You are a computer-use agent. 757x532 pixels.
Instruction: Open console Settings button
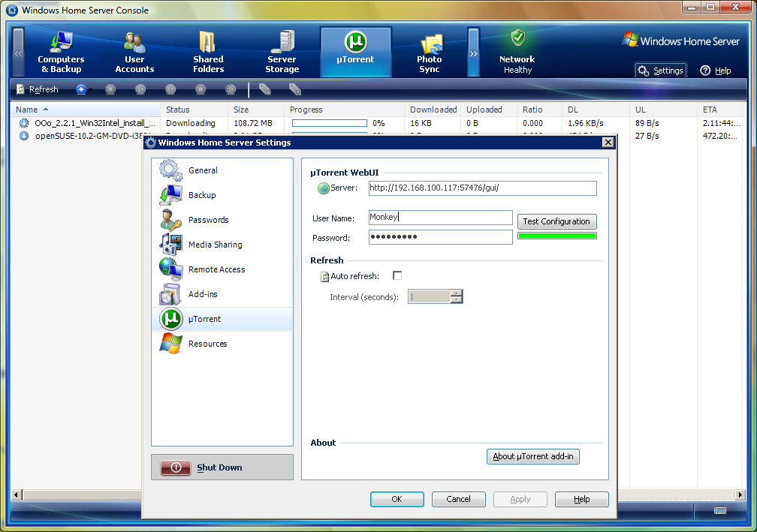point(660,71)
